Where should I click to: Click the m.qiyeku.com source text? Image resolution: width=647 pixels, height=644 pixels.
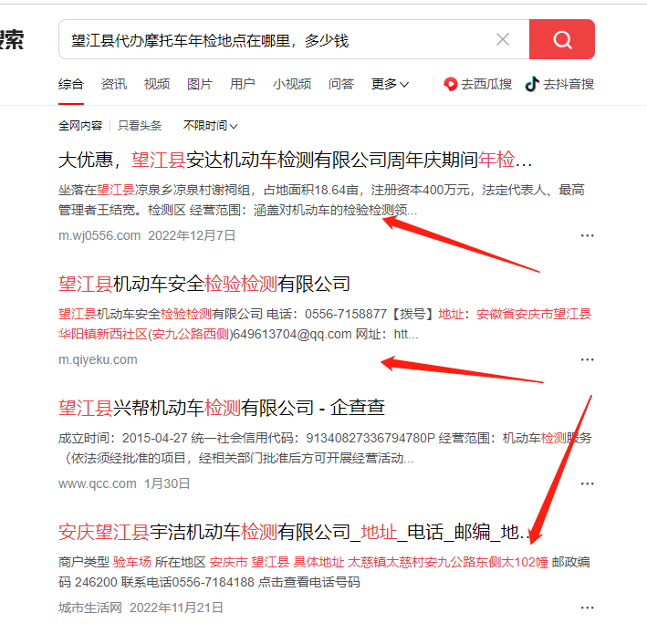98,359
